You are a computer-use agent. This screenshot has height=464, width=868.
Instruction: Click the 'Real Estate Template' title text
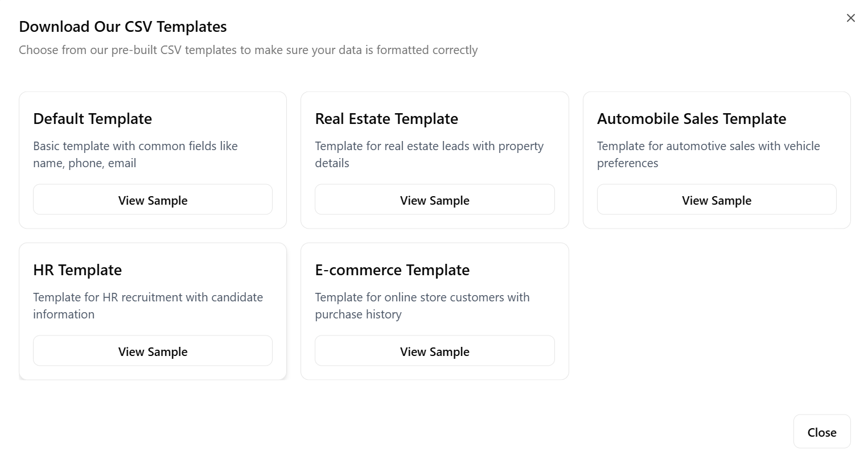coord(386,119)
